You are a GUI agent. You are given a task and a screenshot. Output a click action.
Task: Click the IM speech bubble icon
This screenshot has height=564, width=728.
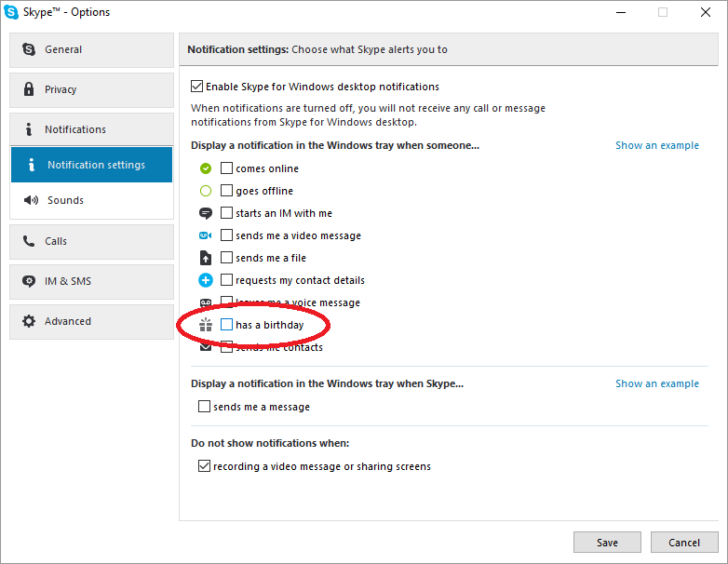point(206,213)
